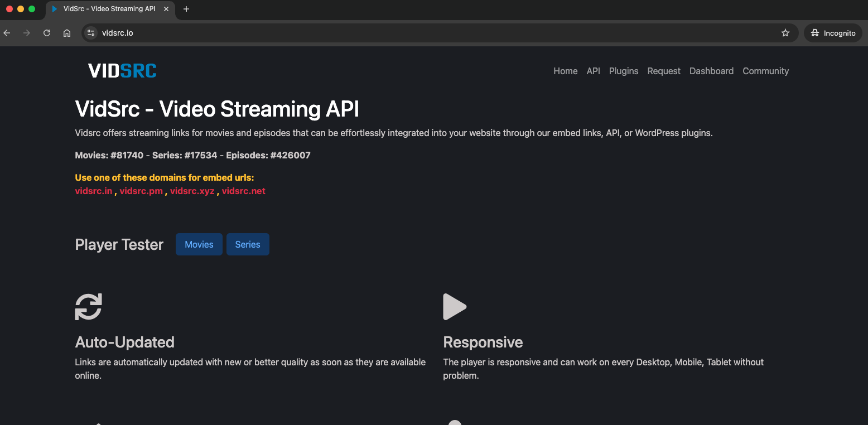Click the Responsive heading
Viewport: 868px width, 425px height.
(483, 342)
